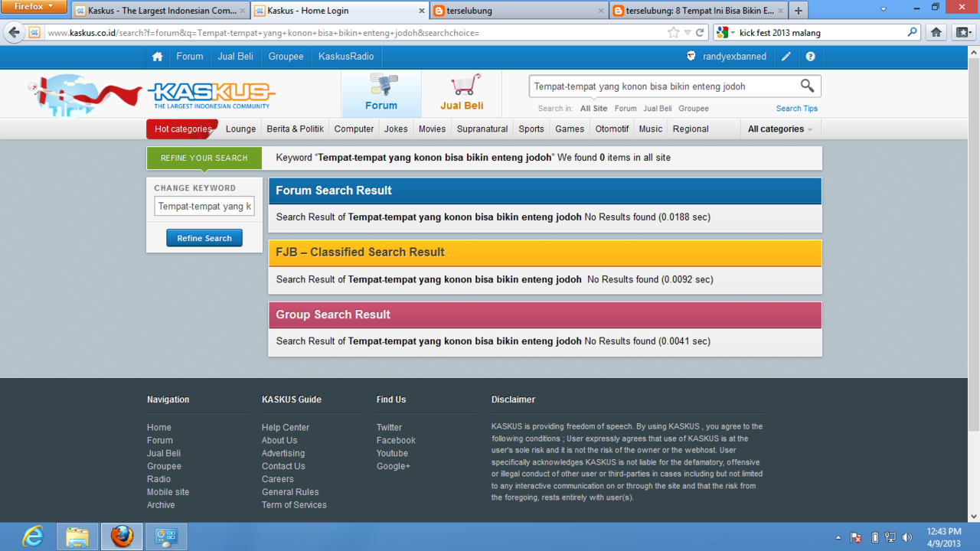
Task: Click the volume speaker tray icon
Action: pos(907,537)
